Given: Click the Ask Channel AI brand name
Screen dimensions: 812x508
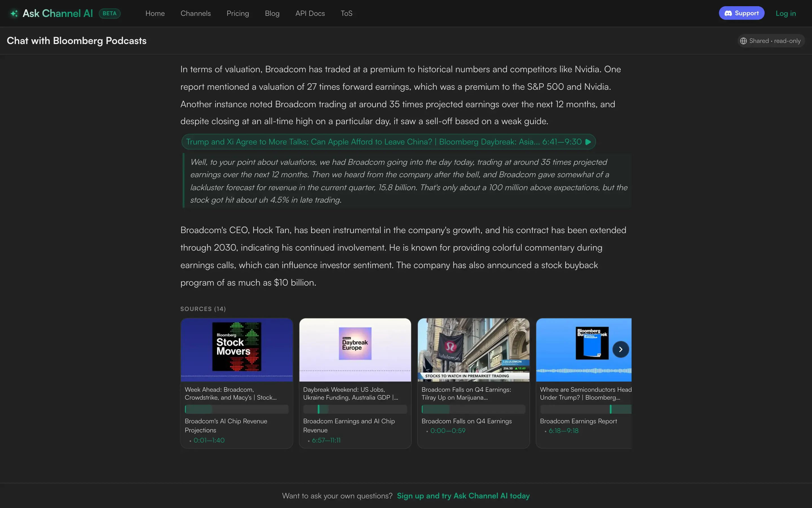Looking at the screenshot, I should (58, 14).
